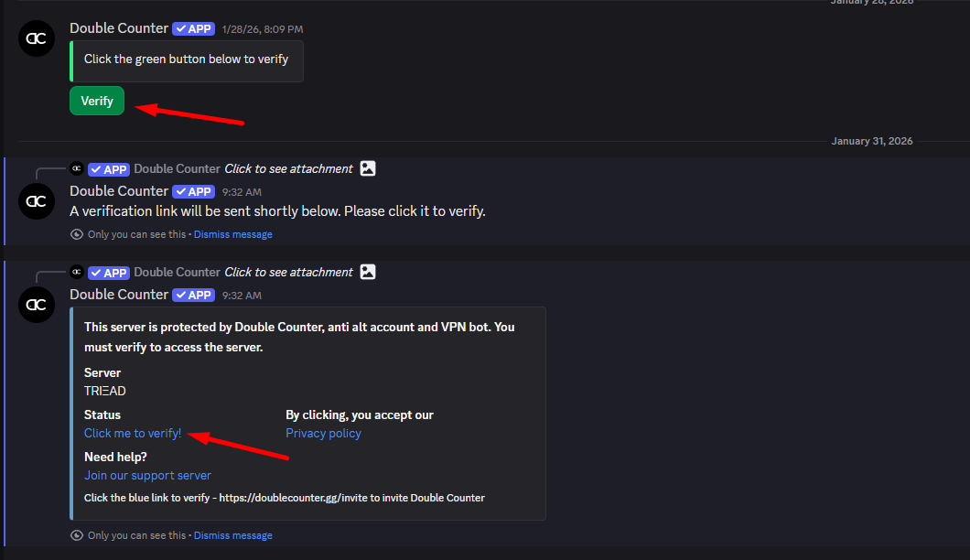The image size is (970, 560).
Task: Click the APP badge on the 1/28/26 message
Action: pyautogui.click(x=194, y=28)
